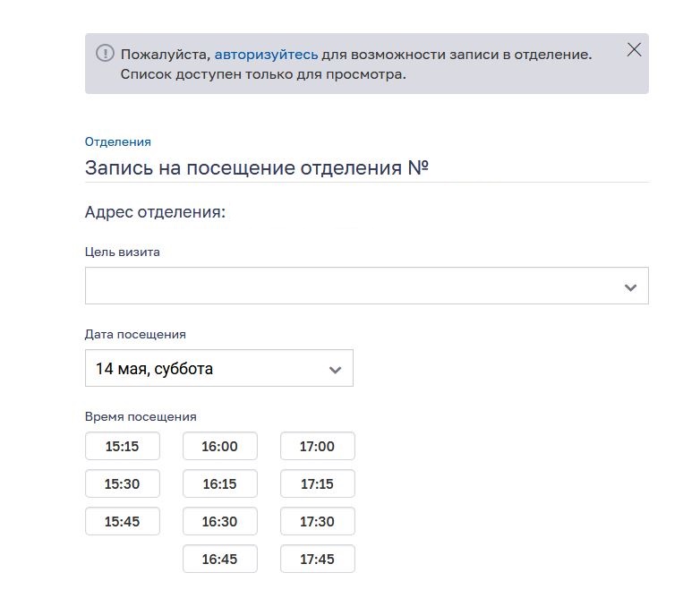
Task: Click inside the Цель визита select field
Action: 366,286
